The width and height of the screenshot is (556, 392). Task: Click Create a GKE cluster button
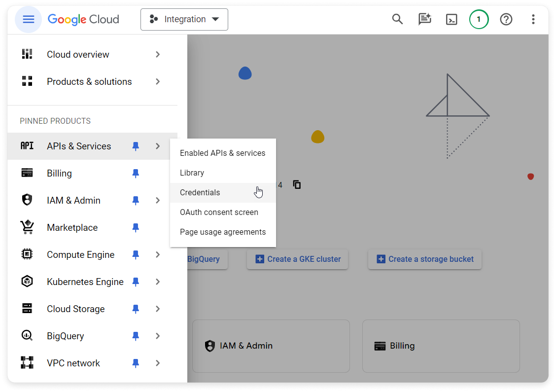298,259
